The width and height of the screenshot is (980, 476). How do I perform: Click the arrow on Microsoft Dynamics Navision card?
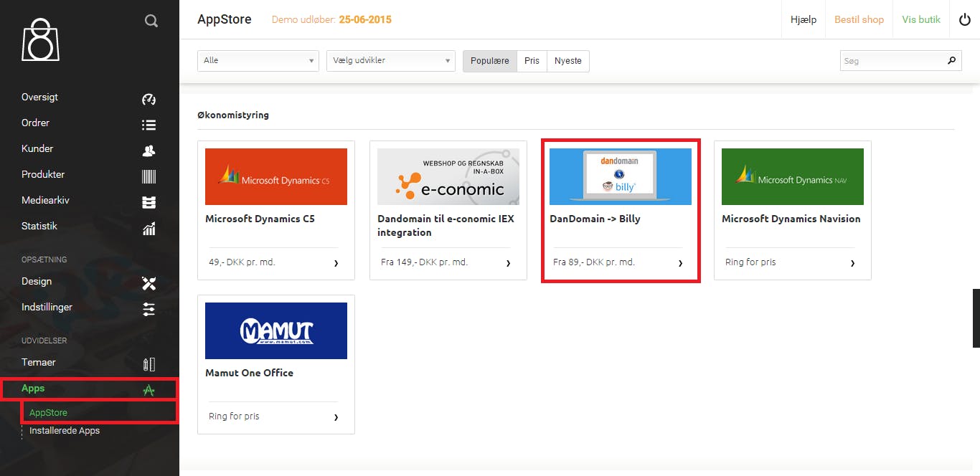pyautogui.click(x=852, y=263)
